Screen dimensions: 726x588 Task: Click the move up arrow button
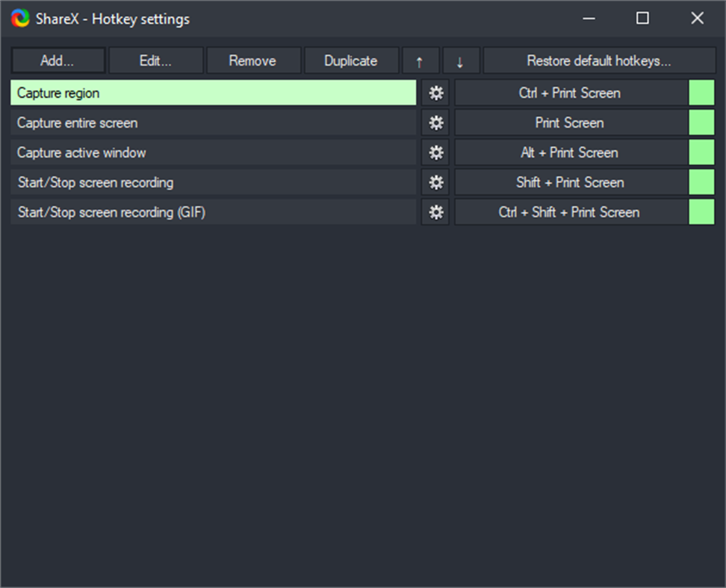(421, 61)
